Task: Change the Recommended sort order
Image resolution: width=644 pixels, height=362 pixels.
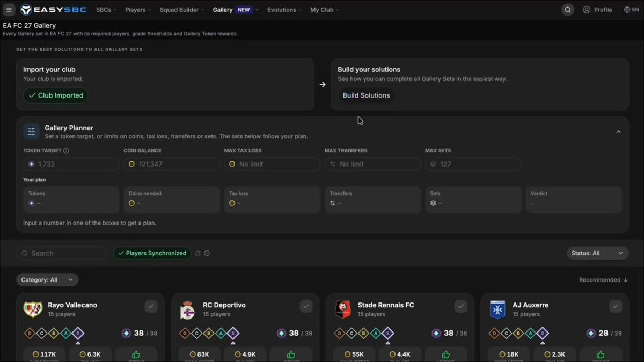Action: coord(603,280)
